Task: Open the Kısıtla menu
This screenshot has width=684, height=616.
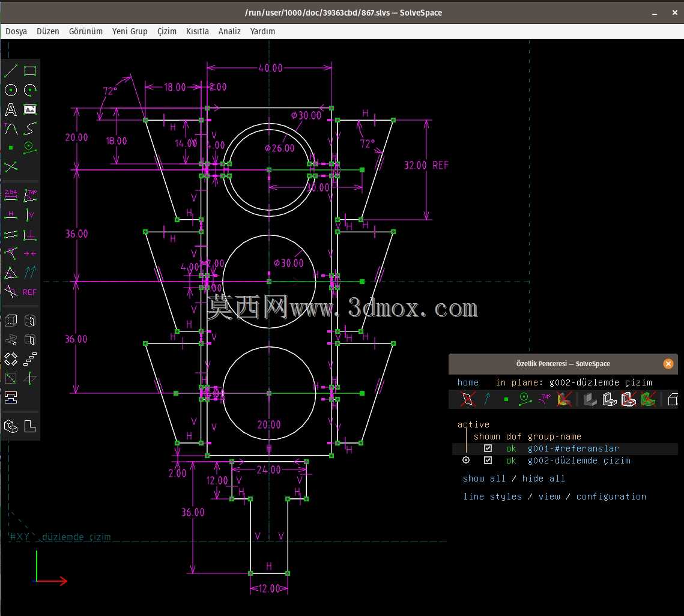Action: click(x=197, y=31)
